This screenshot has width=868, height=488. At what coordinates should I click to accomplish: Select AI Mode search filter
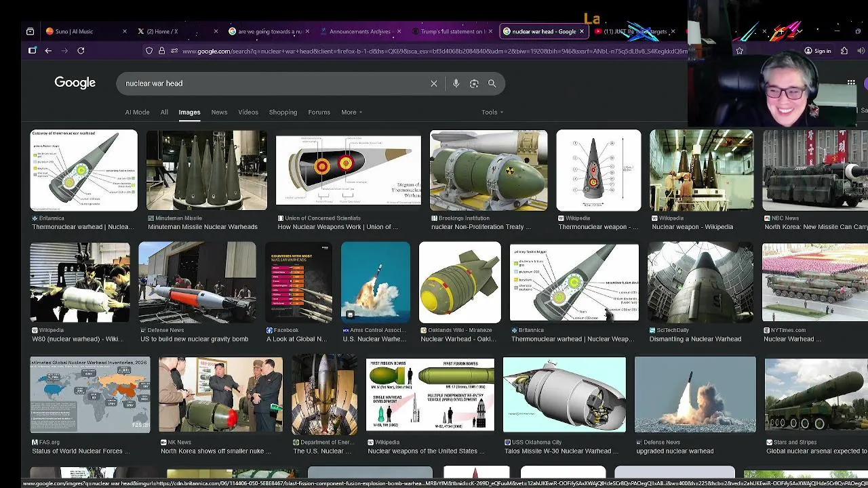click(137, 113)
